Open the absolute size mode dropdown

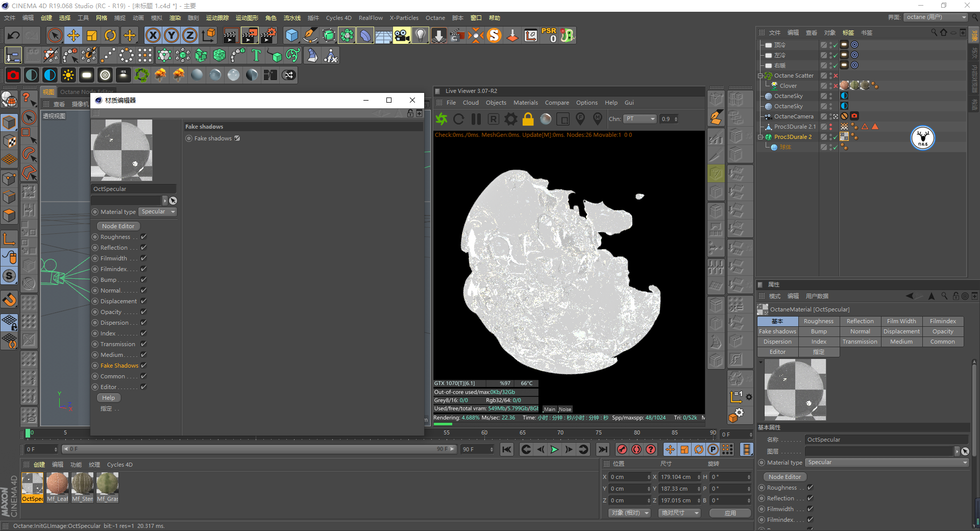(x=679, y=513)
